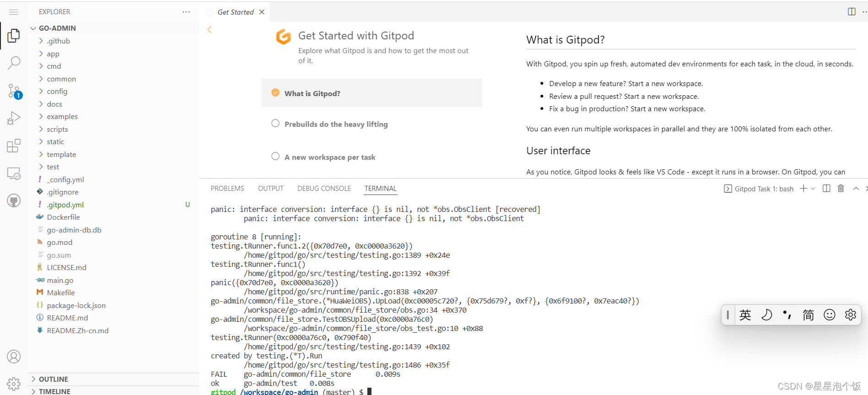Viewport: 868px width, 395px height.
Task: Toggle IME punctuation mode
Action: pyautogui.click(x=787, y=315)
